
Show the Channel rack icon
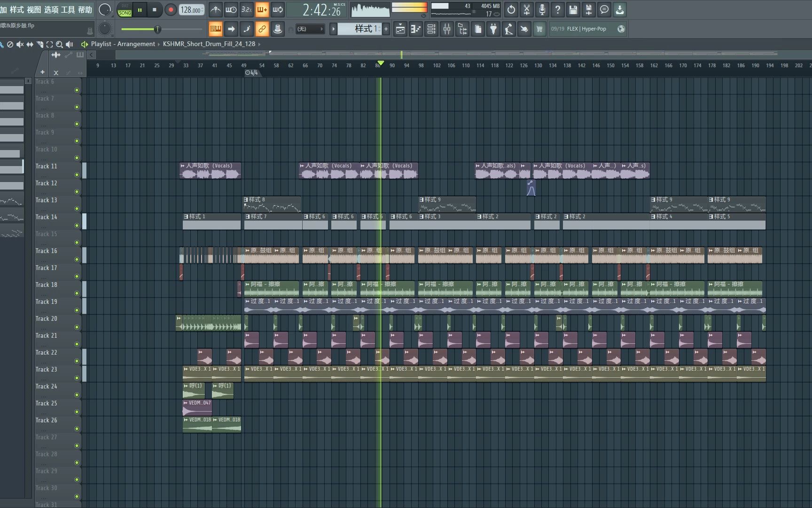pyautogui.click(x=431, y=29)
